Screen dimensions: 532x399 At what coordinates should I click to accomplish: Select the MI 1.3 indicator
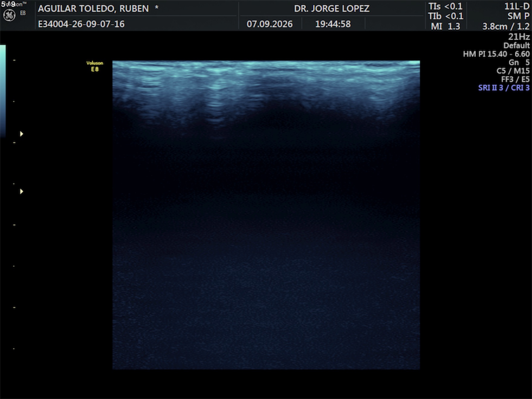coord(446,26)
